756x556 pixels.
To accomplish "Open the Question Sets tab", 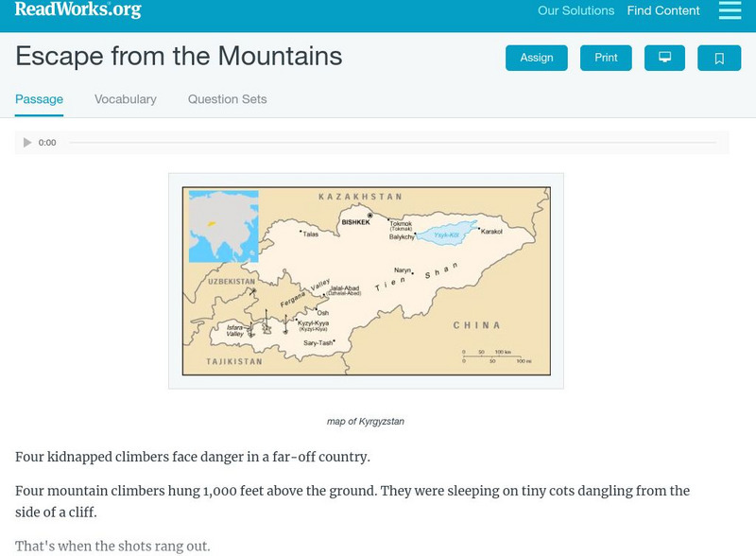I will point(226,98).
